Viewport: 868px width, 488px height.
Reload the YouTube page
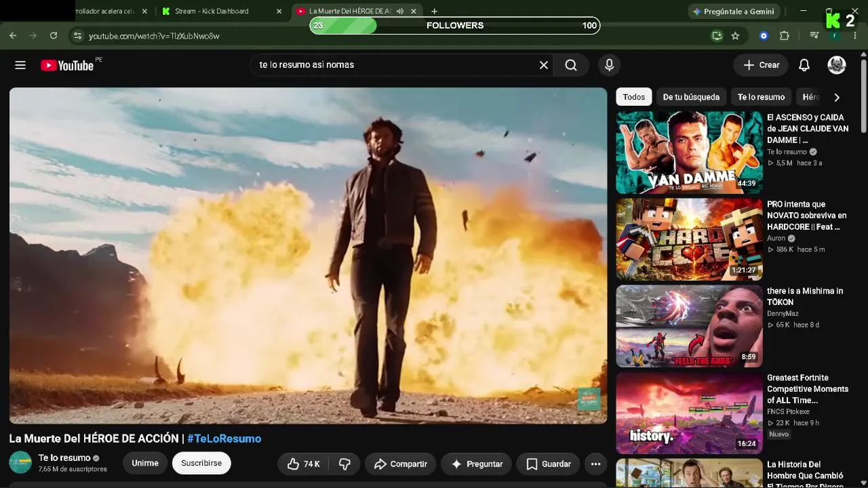[54, 36]
